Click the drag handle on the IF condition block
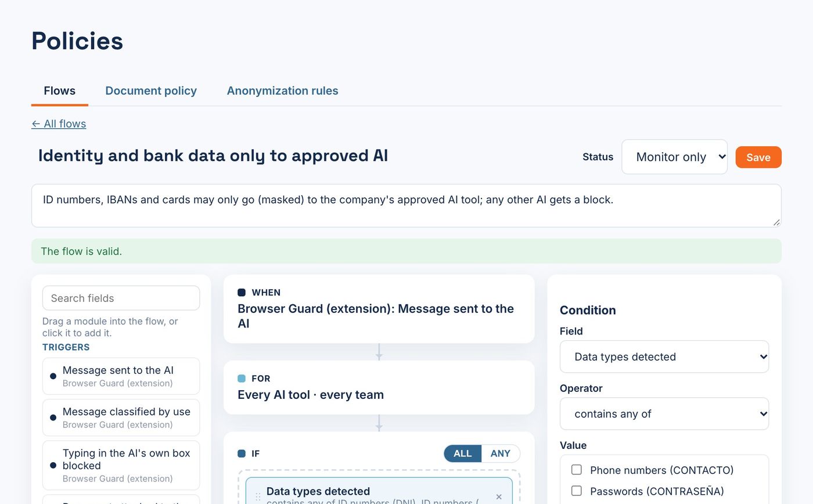Viewport: 813px width, 504px height. coord(258,497)
